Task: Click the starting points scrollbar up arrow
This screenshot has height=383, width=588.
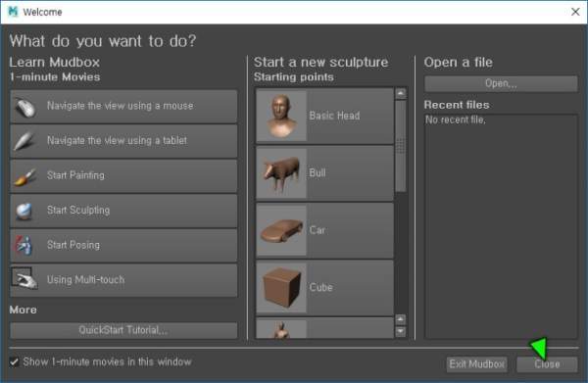Action: (x=401, y=93)
